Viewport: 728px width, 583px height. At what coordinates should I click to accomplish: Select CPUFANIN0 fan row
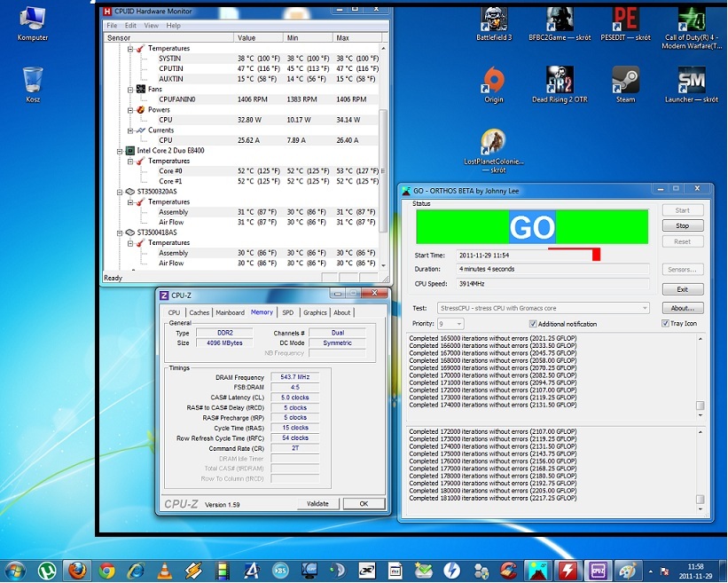pos(241,99)
